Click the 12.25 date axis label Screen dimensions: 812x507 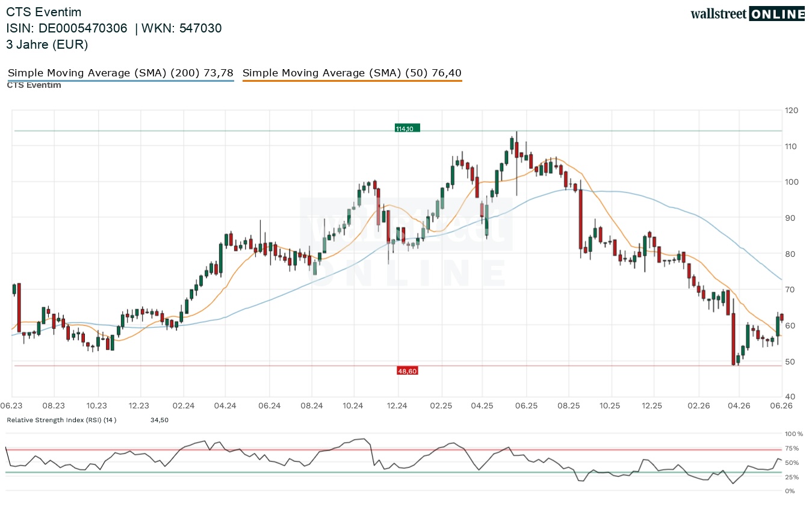pos(652,406)
